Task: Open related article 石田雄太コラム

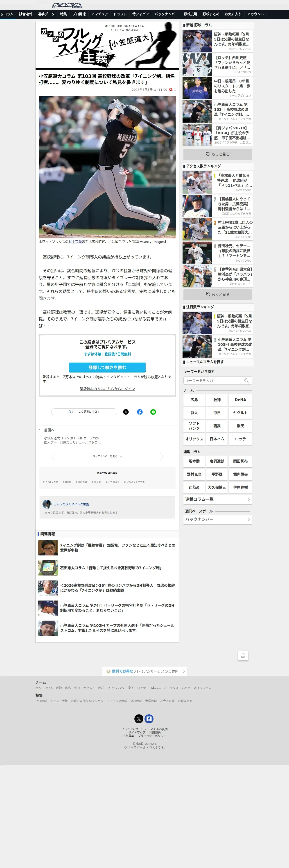Action: click(x=107, y=568)
